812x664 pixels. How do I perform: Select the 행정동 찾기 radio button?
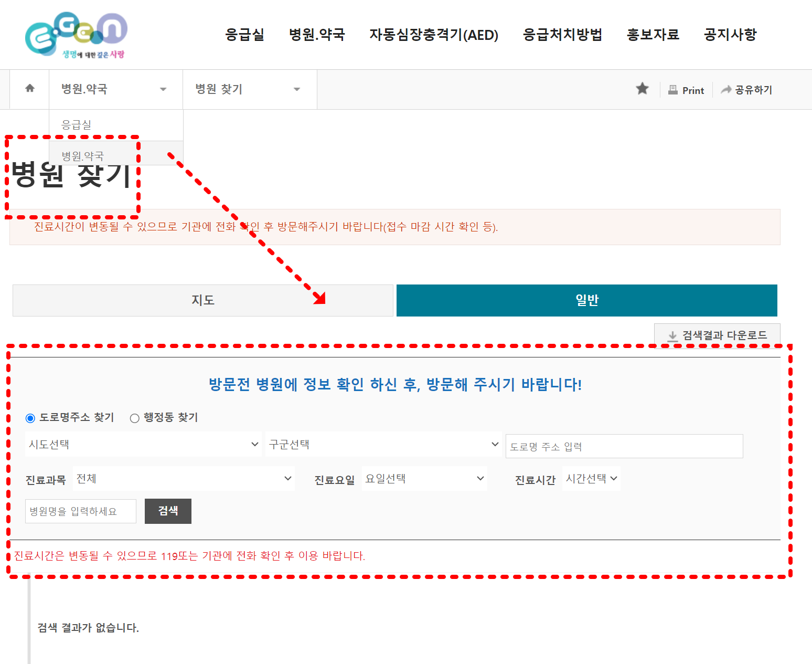pos(135,418)
